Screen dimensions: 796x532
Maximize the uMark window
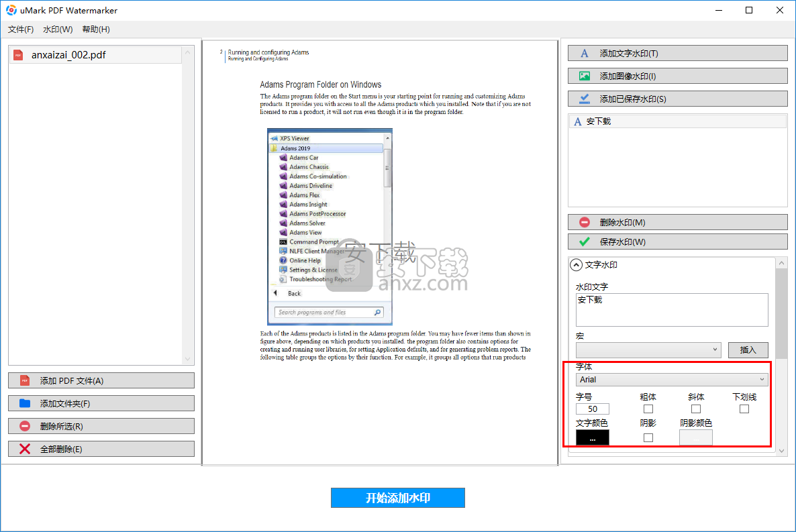749,10
